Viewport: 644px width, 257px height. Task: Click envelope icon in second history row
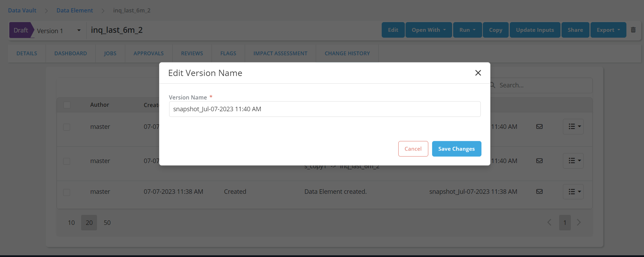pos(539,161)
